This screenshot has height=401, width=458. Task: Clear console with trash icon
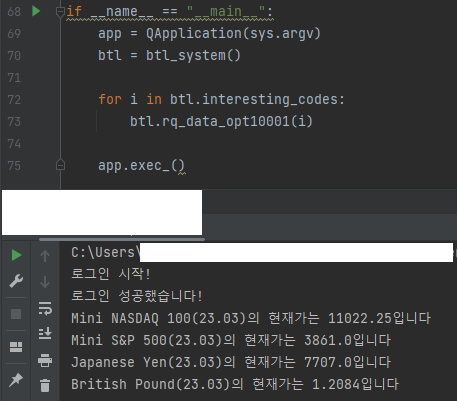coord(45,385)
